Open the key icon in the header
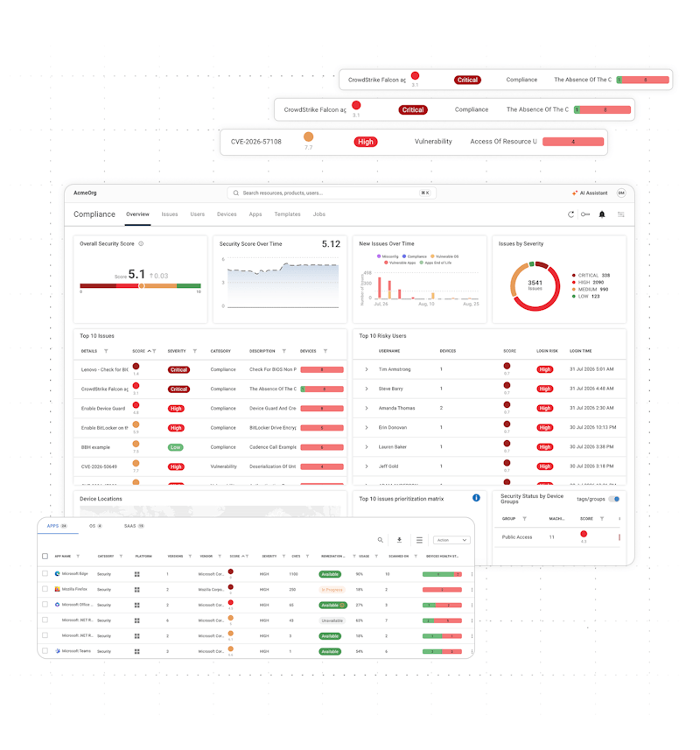This screenshot has height=750, width=700. (585, 214)
